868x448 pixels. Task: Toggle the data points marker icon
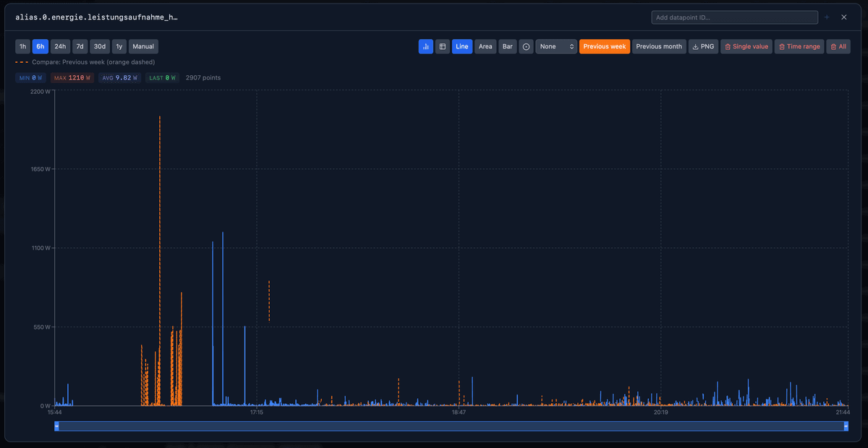pyautogui.click(x=527, y=46)
